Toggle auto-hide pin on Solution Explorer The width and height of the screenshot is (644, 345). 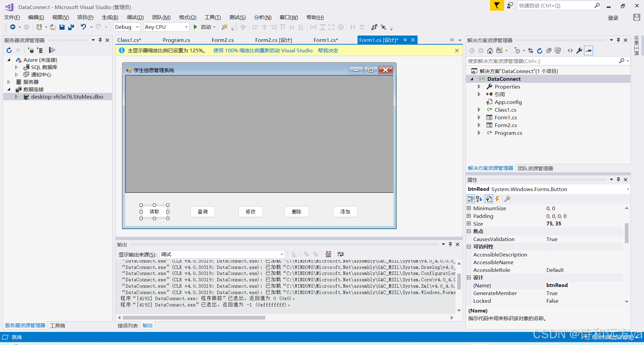tap(618, 40)
